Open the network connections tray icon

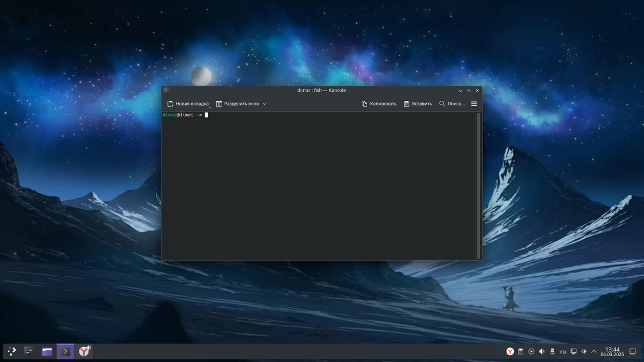click(574, 352)
